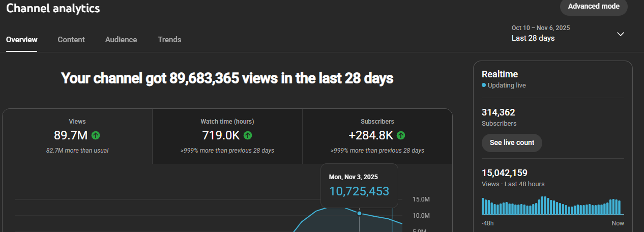Viewport: 644px width, 232px height.
Task: Click the Nov 3 data point on the chart
Action: click(359, 213)
